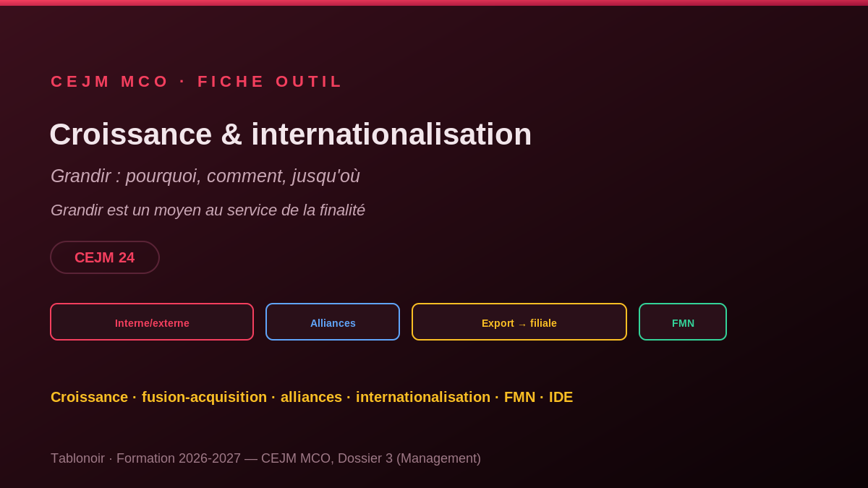Click keyword Croissance in yellow list

(x=89, y=397)
